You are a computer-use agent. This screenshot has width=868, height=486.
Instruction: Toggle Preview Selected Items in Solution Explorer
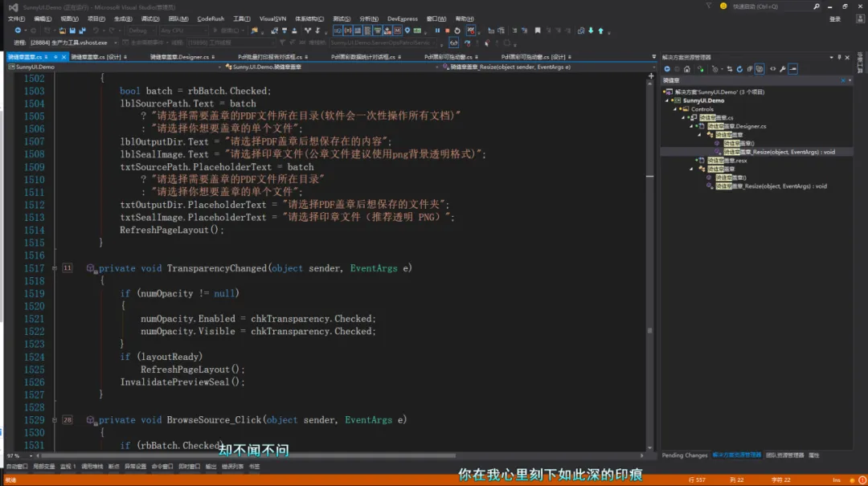click(x=793, y=69)
